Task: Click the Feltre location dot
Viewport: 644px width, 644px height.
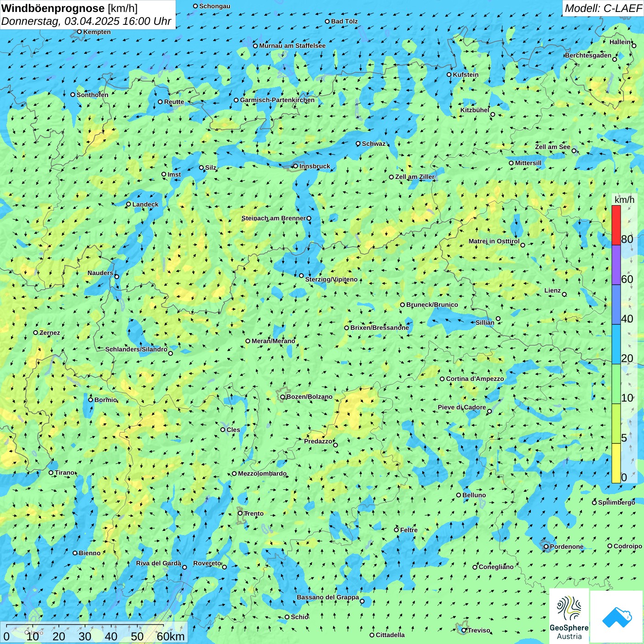Action: (x=396, y=530)
